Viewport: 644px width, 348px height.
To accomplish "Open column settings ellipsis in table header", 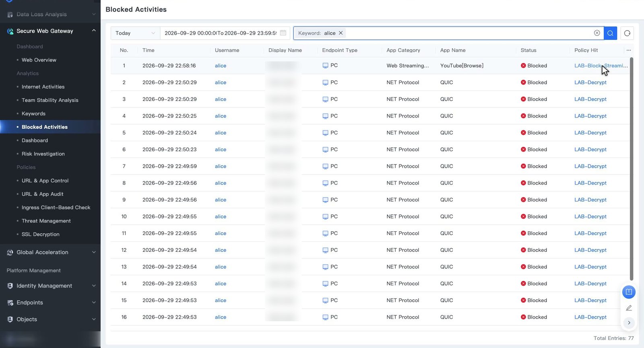I will pyautogui.click(x=629, y=50).
